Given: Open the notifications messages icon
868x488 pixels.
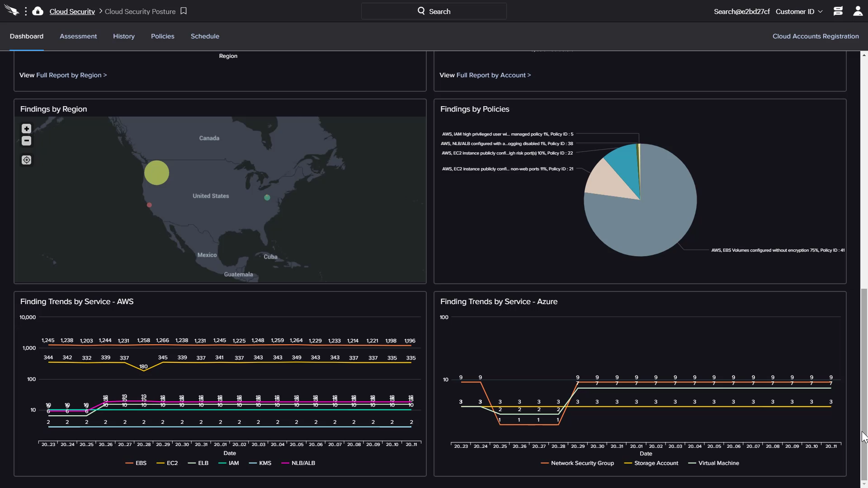Looking at the screenshot, I should point(838,11).
